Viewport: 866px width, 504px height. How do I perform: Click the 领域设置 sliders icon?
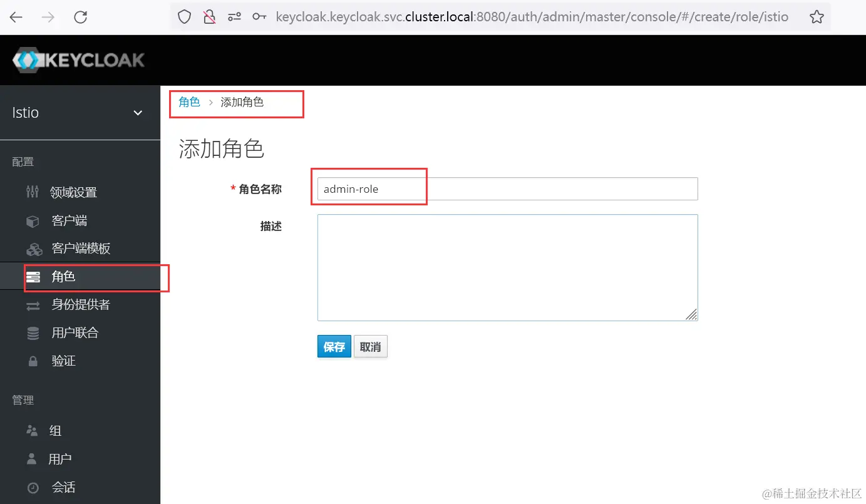[33, 192]
